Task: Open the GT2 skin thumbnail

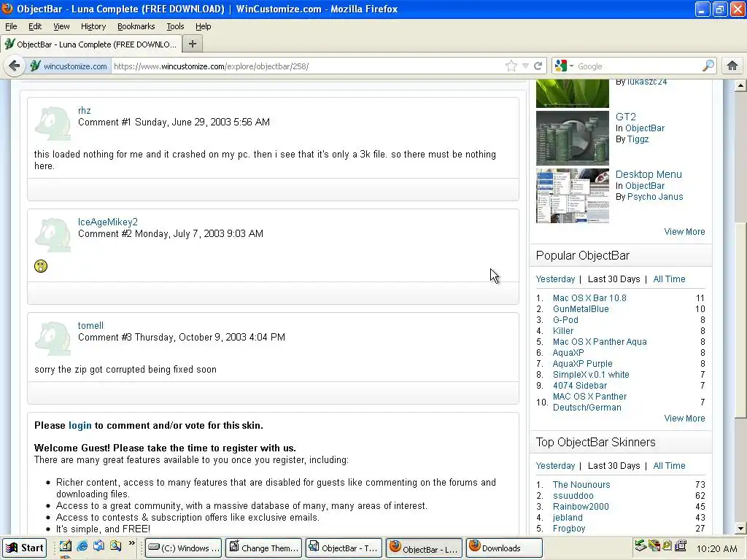Action: pos(572,138)
